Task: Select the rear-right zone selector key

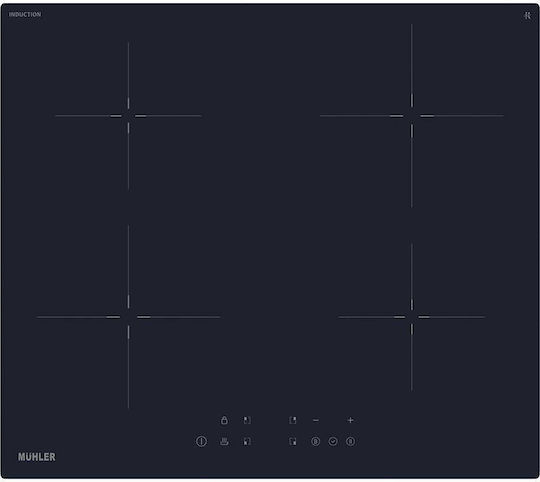Action: 293,420
